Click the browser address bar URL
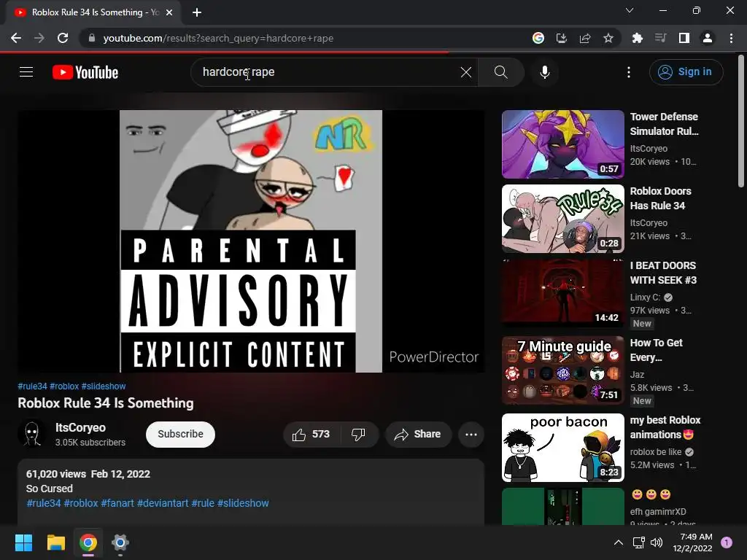747x560 pixels. pyautogui.click(x=218, y=38)
